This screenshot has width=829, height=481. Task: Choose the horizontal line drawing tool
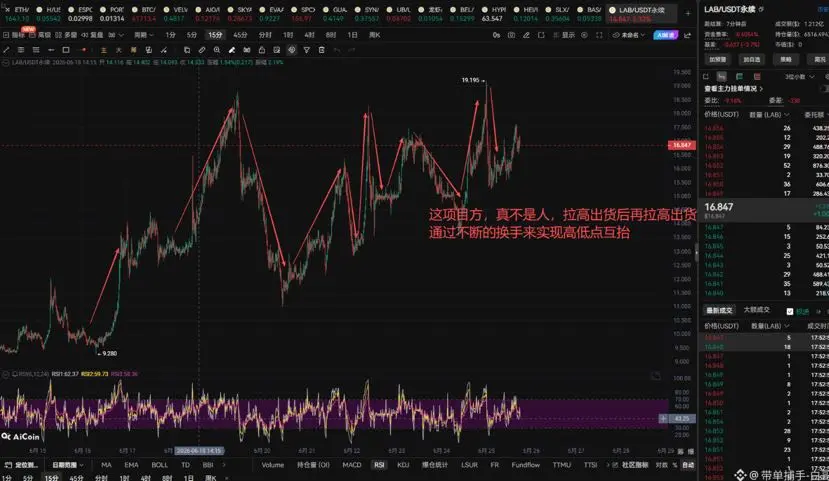(51, 50)
